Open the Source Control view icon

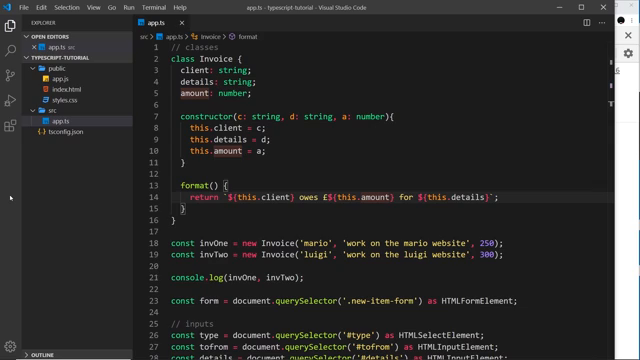pyautogui.click(x=10, y=76)
